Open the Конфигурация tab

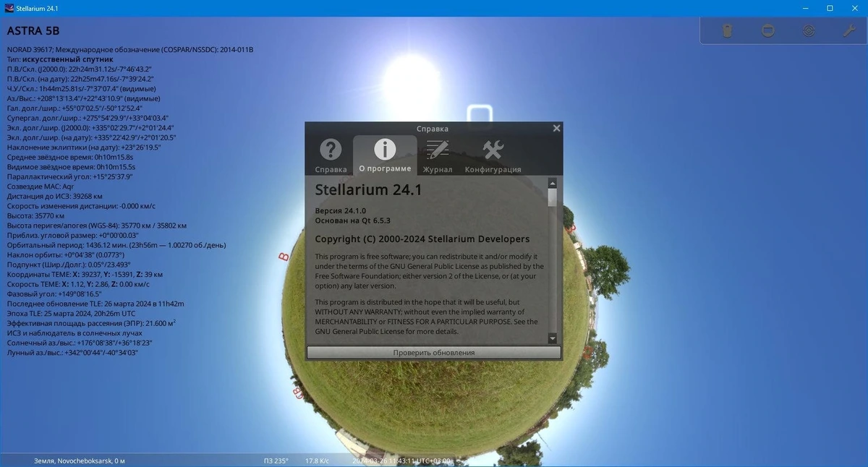(x=493, y=156)
